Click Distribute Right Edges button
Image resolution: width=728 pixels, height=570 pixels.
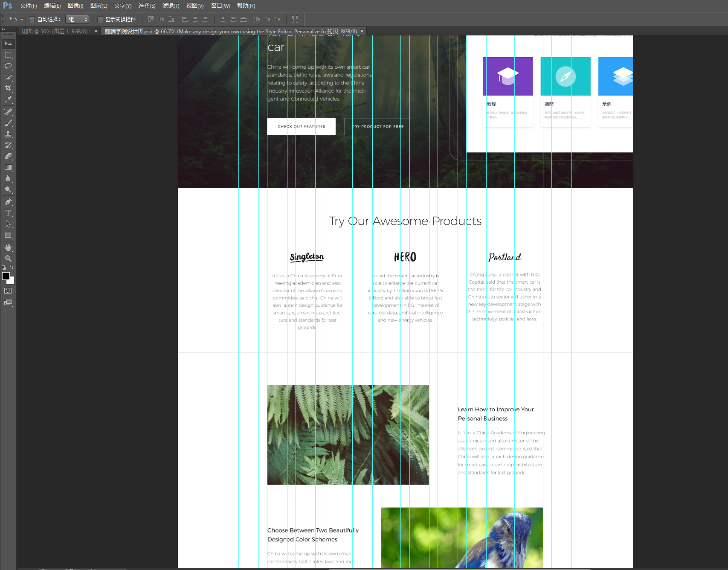coord(278,19)
